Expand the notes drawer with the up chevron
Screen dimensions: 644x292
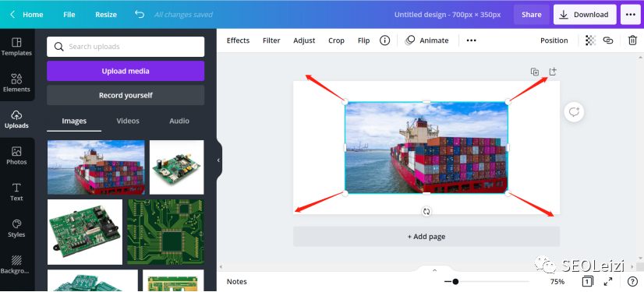[434, 270]
